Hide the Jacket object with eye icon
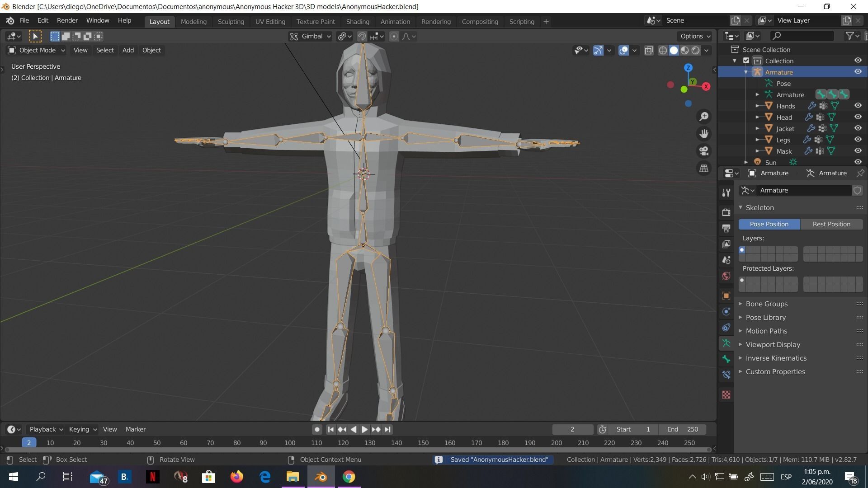Image resolution: width=868 pixels, height=488 pixels. (858, 128)
